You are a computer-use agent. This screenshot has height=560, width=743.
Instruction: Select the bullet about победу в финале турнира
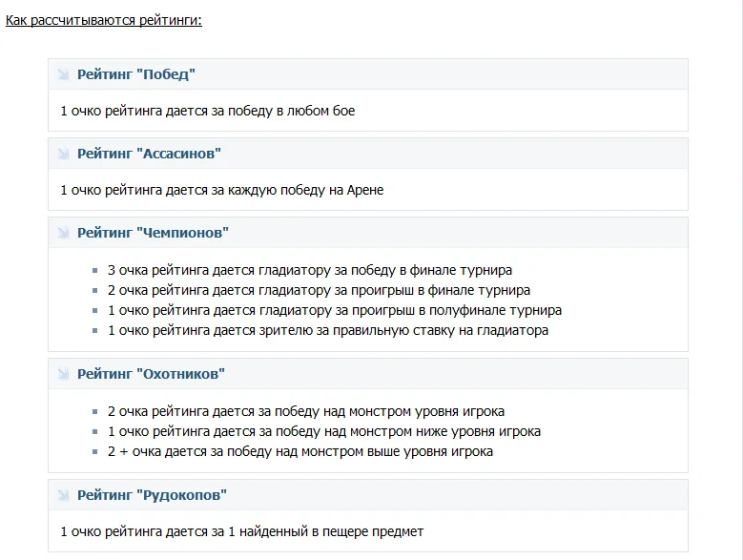pyautogui.click(x=310, y=270)
